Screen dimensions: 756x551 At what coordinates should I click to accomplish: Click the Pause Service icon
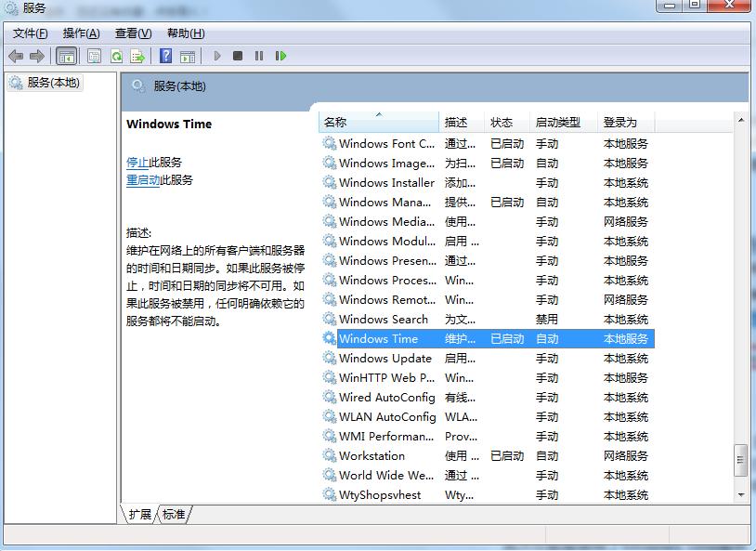click(x=259, y=56)
